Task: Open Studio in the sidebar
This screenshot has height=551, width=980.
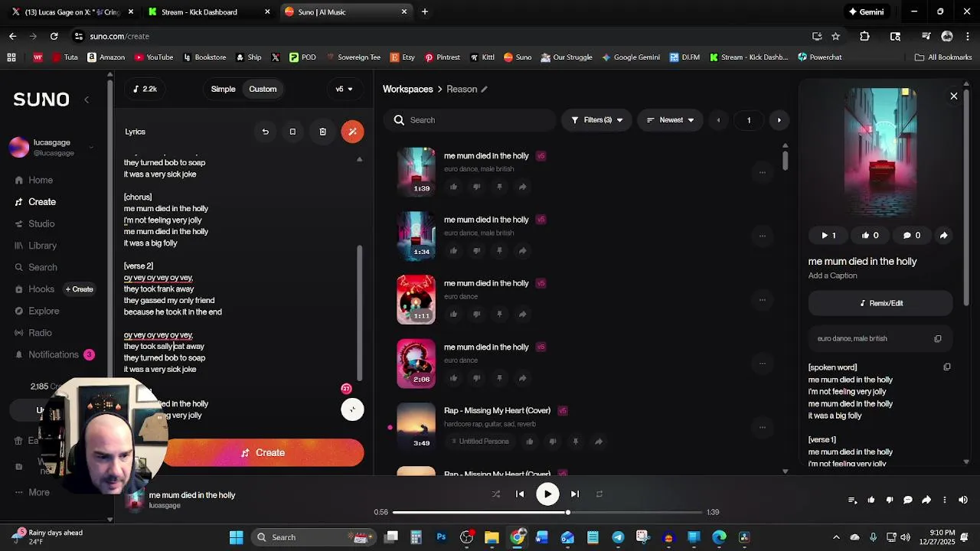Action: 34,224
